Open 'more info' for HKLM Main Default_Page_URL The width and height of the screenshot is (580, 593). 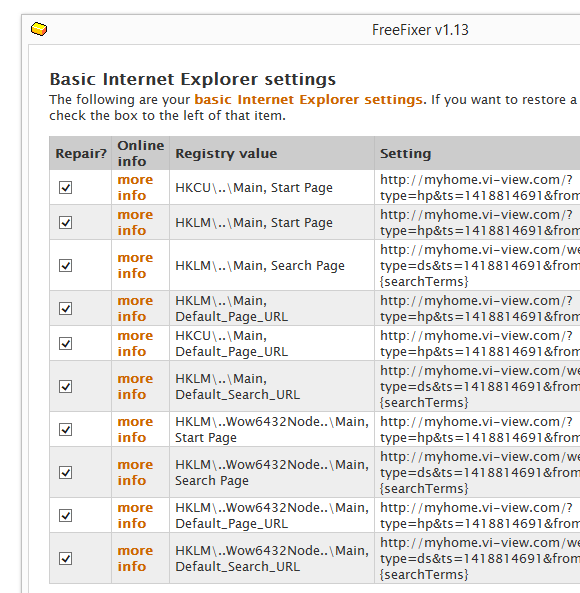pyautogui.click(x=135, y=308)
